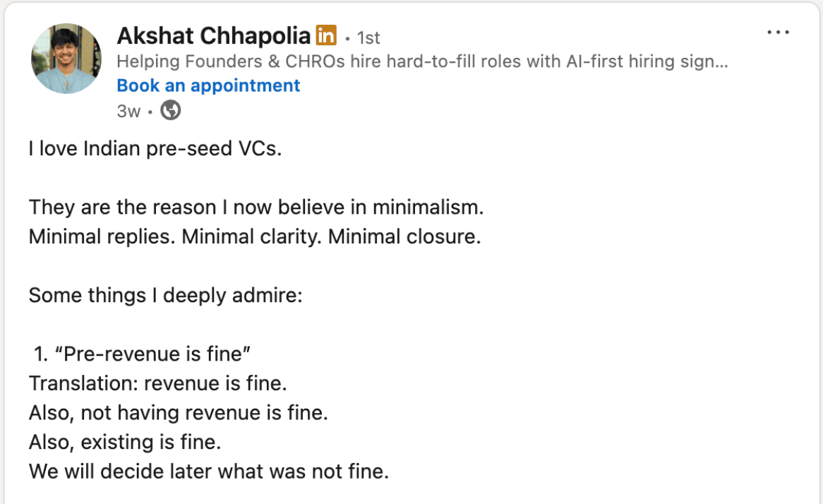Open the profile of Akshat Chhapolia

[214, 35]
